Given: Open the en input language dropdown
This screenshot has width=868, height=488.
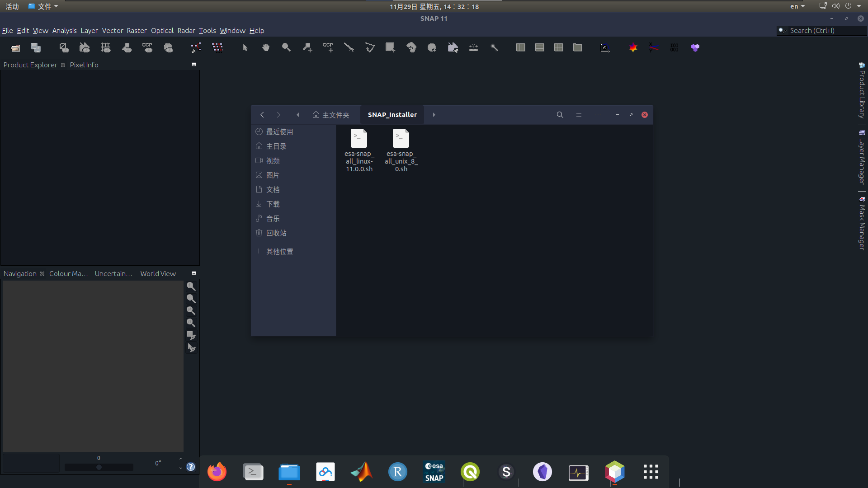Looking at the screenshot, I should pos(797,6).
